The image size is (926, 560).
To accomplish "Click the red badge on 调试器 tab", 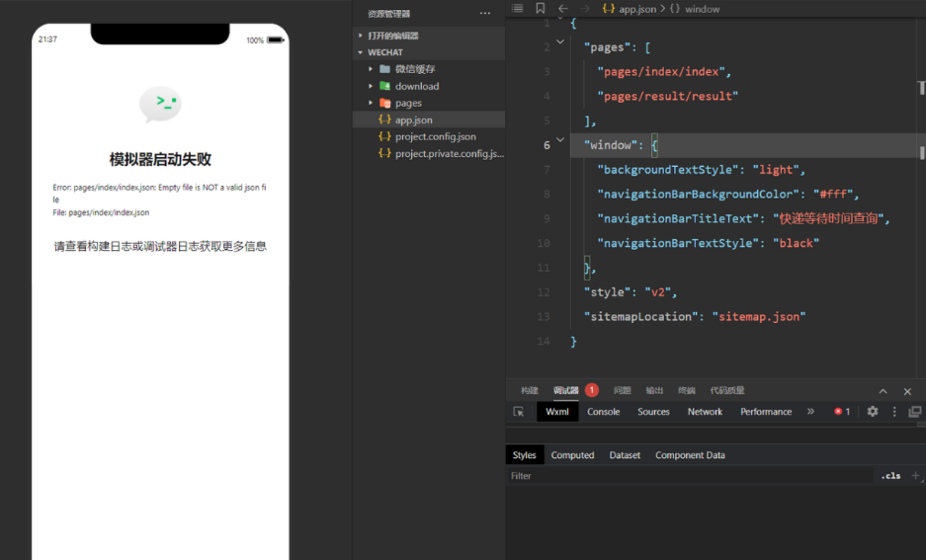I will 591,390.
